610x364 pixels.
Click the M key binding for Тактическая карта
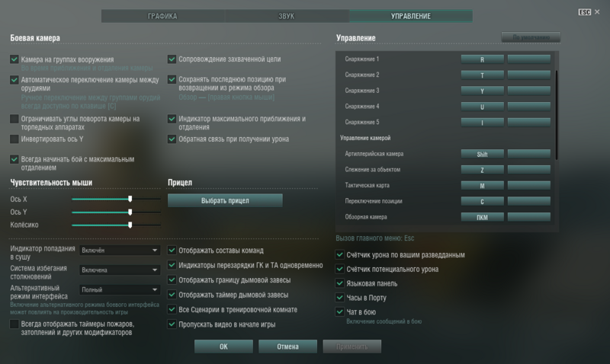click(482, 185)
